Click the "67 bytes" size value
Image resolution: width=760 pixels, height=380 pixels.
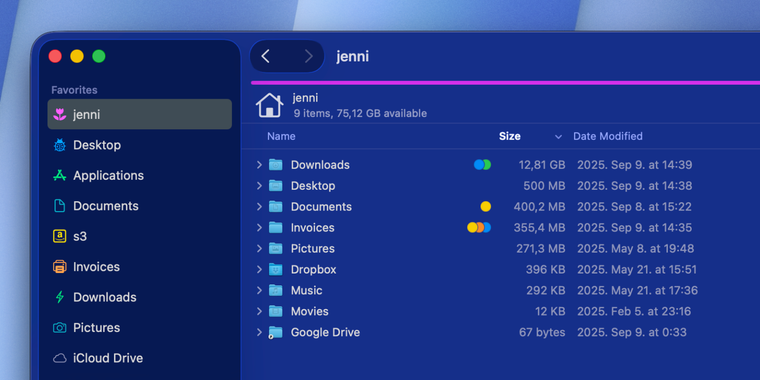click(x=542, y=332)
